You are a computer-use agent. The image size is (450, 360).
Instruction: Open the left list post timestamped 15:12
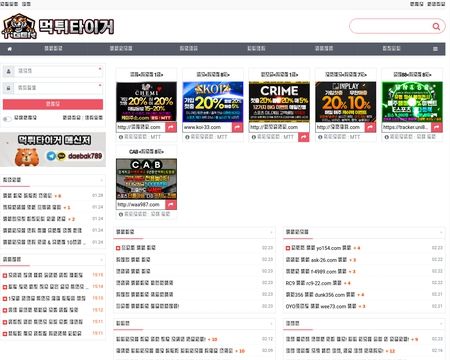[43, 310]
